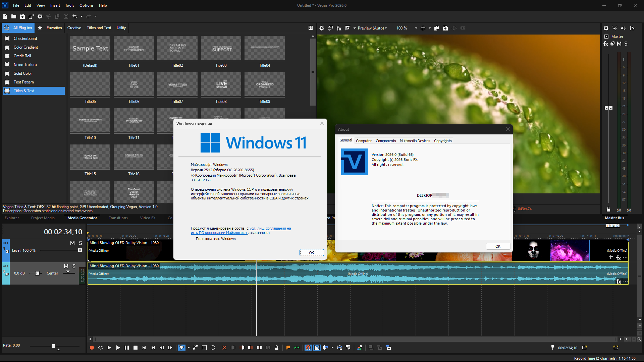Pause playback in the transport bar
The height and width of the screenshot is (362, 644).
tap(127, 348)
